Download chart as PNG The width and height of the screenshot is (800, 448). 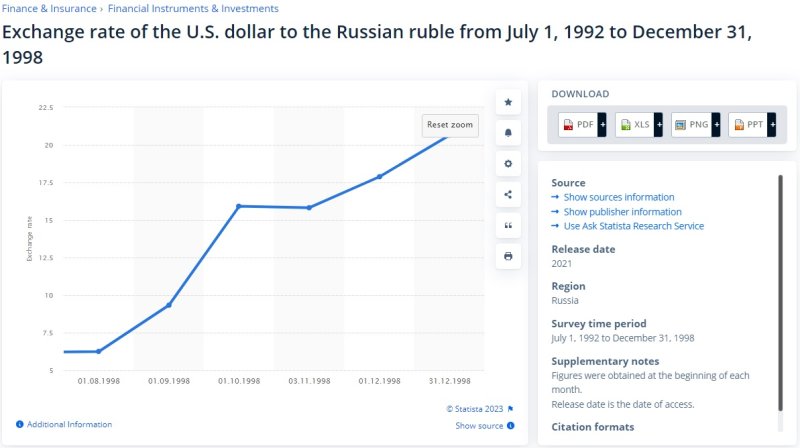point(696,125)
